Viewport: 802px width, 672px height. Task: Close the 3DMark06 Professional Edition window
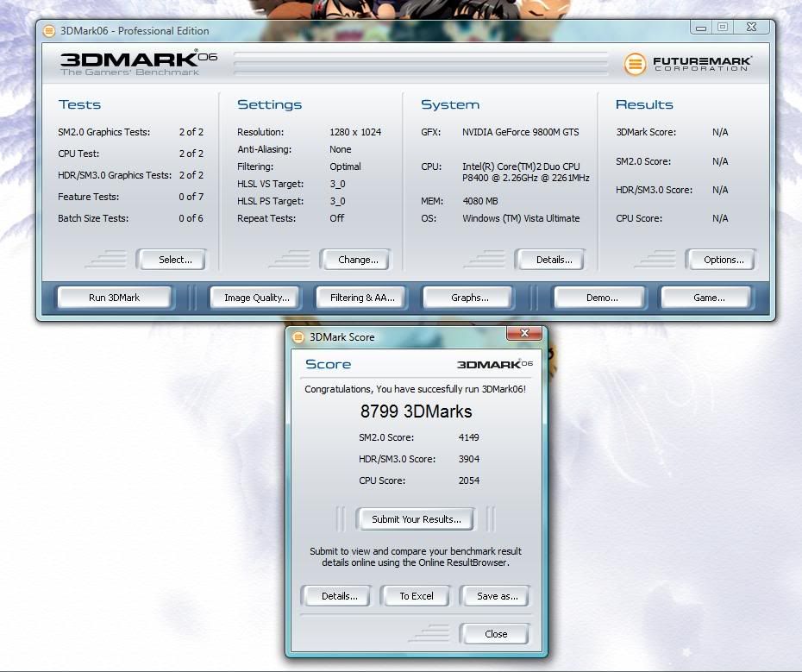tap(751, 28)
